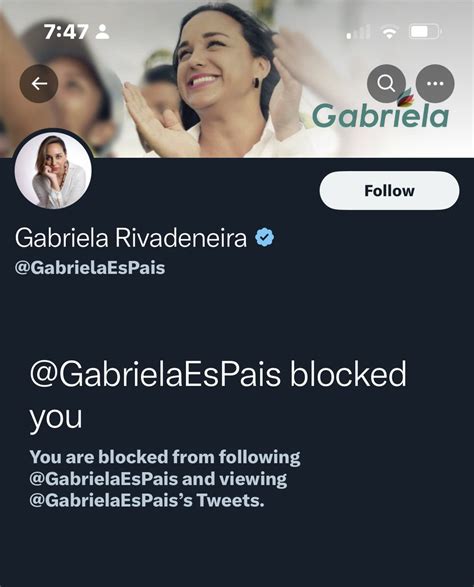
Task: Tap the back arrow button
Action: tap(39, 83)
